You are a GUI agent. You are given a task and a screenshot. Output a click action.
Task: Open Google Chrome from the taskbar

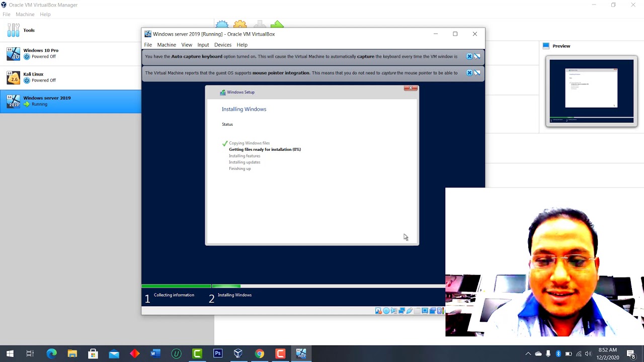click(x=259, y=354)
